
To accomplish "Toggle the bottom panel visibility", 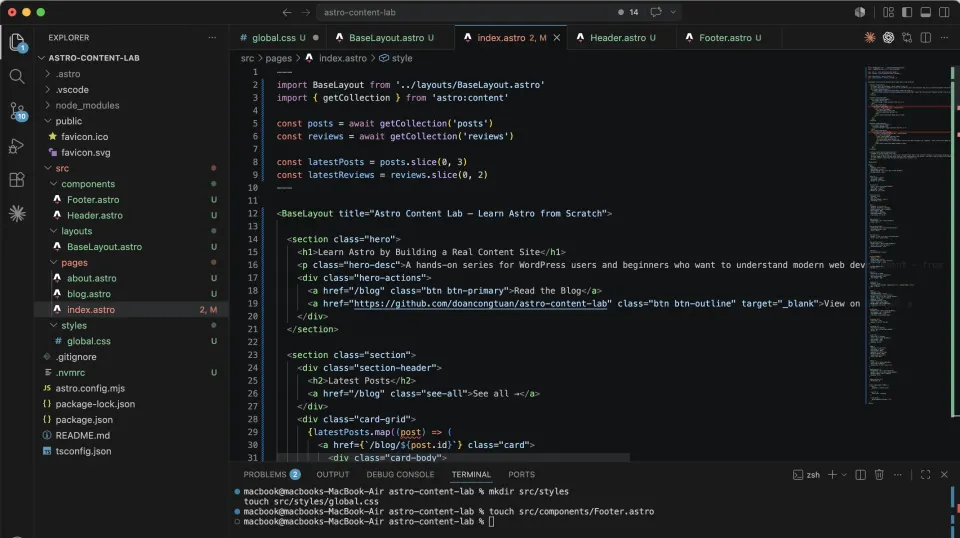I will [x=926, y=12].
